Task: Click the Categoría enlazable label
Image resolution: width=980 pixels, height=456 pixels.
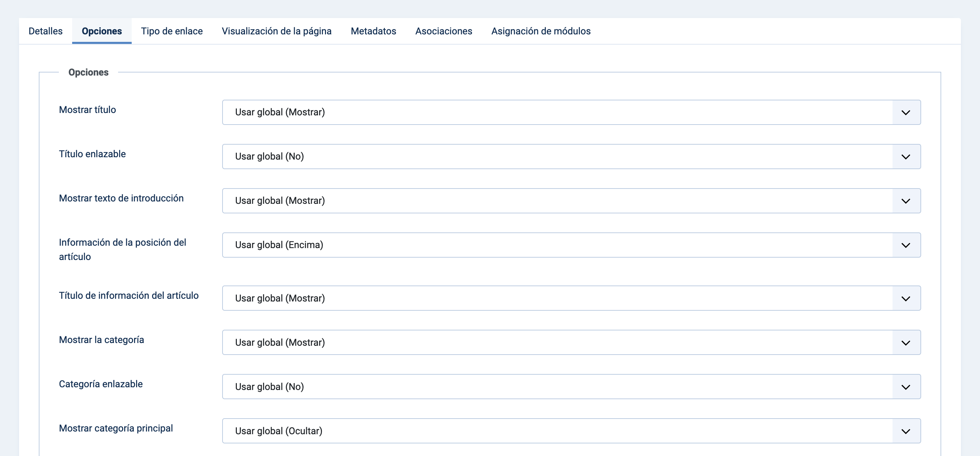Action: pos(101,384)
